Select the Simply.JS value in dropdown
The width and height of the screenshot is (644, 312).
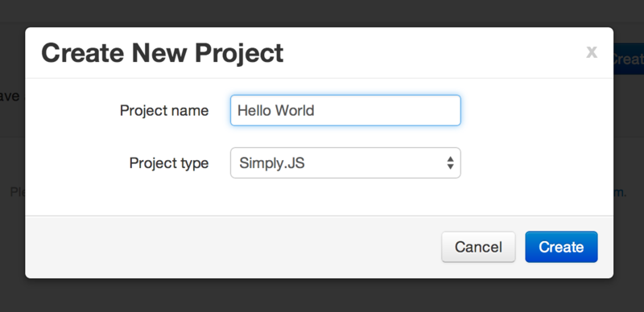(272, 163)
